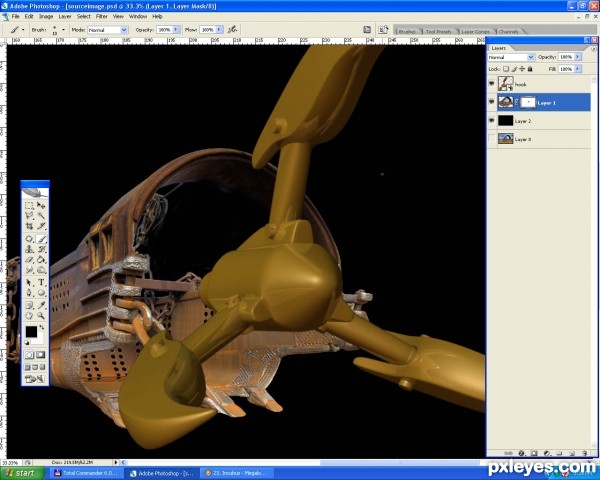This screenshot has height=480, width=600.
Task: Select the Brush tool in the toolbox
Action: click(41, 239)
